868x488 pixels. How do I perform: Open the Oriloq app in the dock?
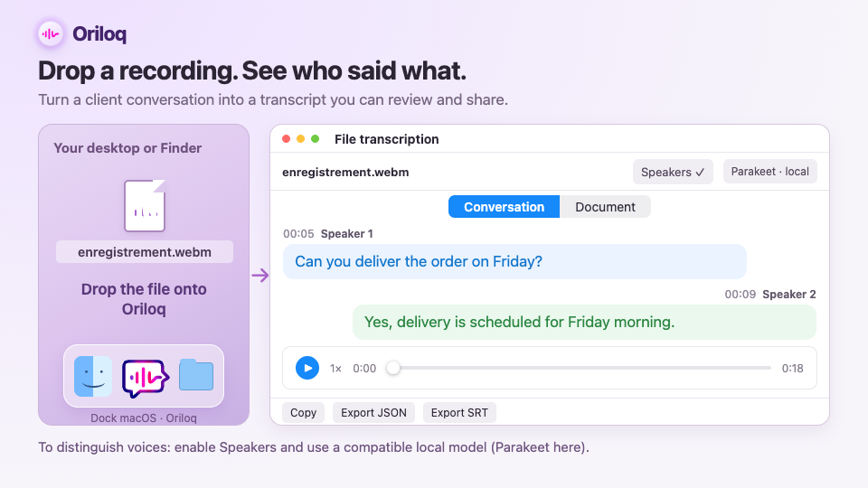coord(145,378)
